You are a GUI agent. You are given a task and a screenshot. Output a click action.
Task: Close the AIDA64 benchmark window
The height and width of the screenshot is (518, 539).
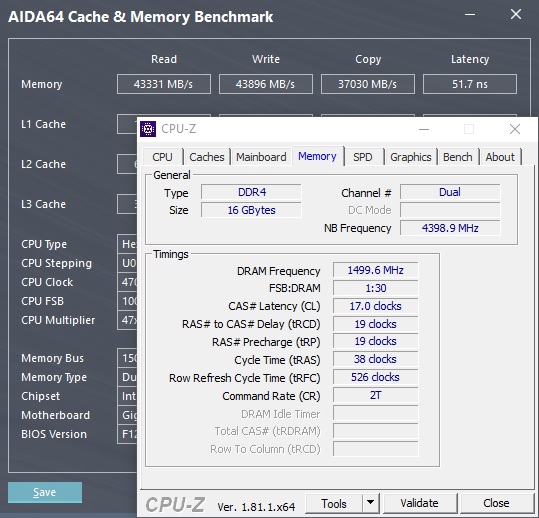click(x=516, y=14)
